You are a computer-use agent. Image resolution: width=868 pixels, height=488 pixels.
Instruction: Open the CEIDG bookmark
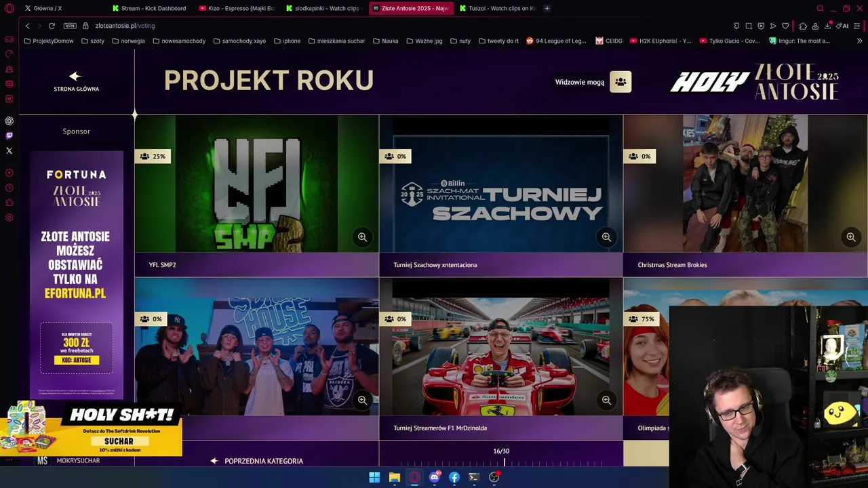point(609,41)
